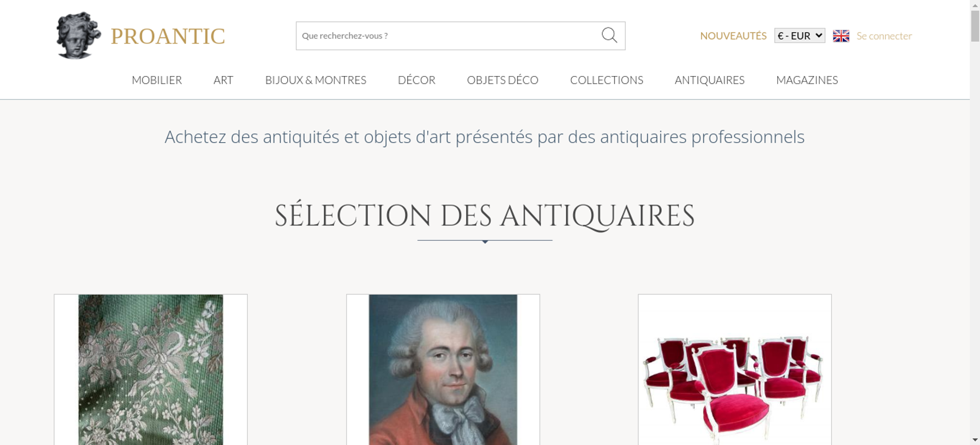980x445 pixels.
Task: Focus the Que recherchez-vous search field
Action: click(x=448, y=36)
